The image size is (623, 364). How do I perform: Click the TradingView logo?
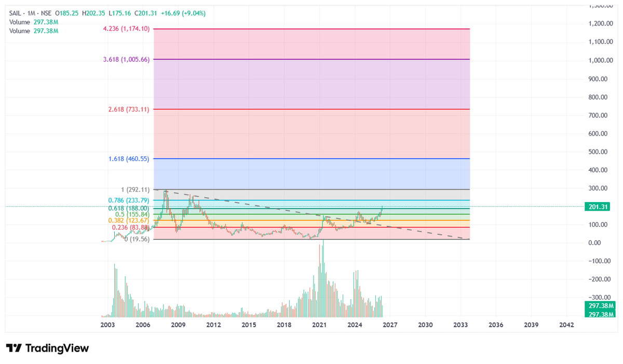47,348
